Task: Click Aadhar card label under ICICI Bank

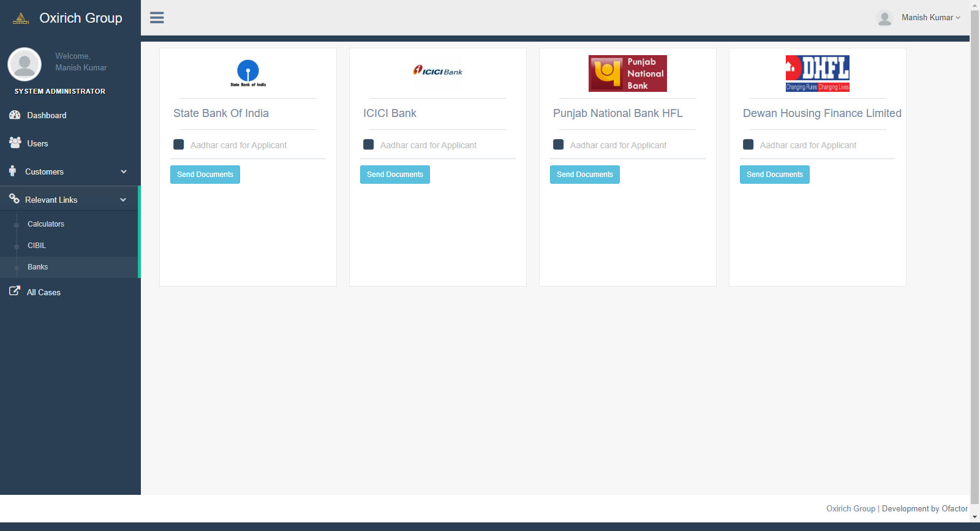Action: pyautogui.click(x=428, y=145)
